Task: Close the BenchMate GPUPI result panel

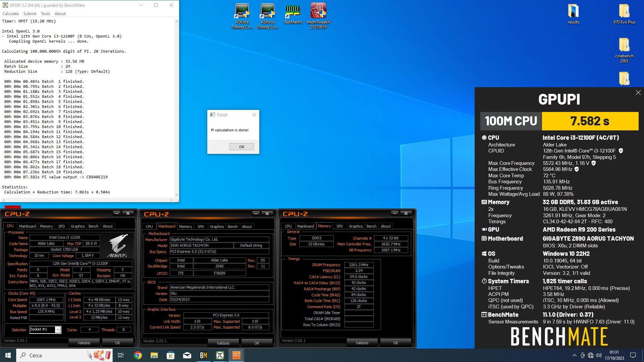Action: (638, 93)
